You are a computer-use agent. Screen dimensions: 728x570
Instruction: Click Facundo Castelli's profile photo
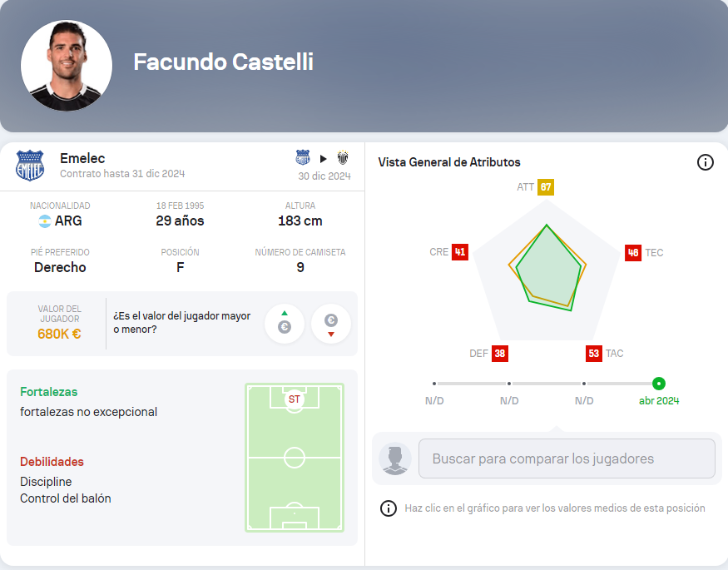pyautogui.click(x=67, y=66)
